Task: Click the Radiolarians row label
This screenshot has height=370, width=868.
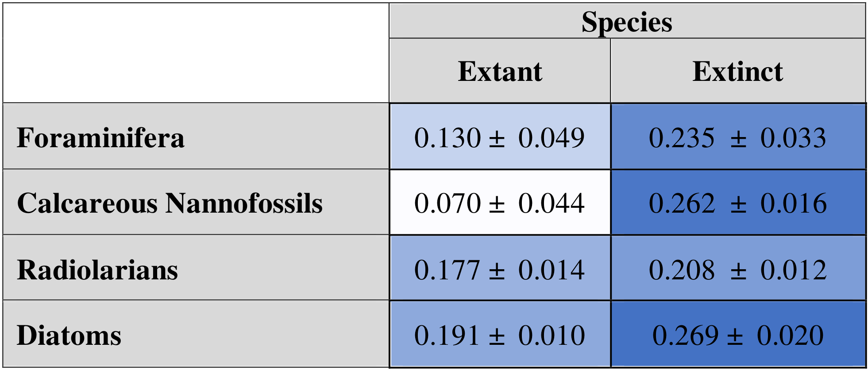Action: (x=97, y=270)
